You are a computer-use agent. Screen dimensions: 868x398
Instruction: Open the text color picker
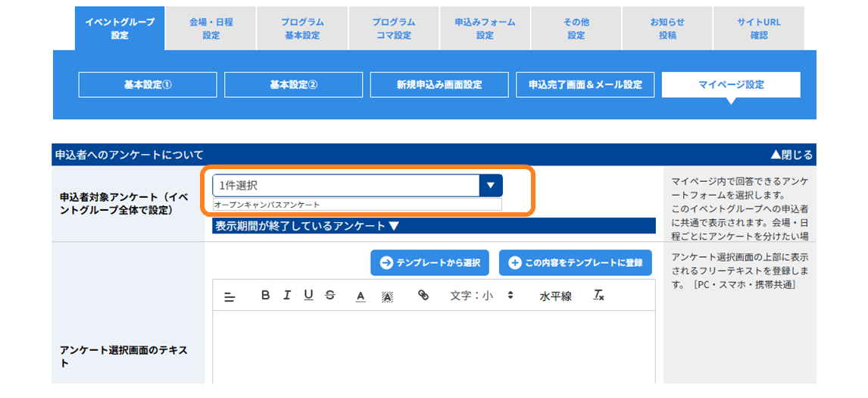361,296
